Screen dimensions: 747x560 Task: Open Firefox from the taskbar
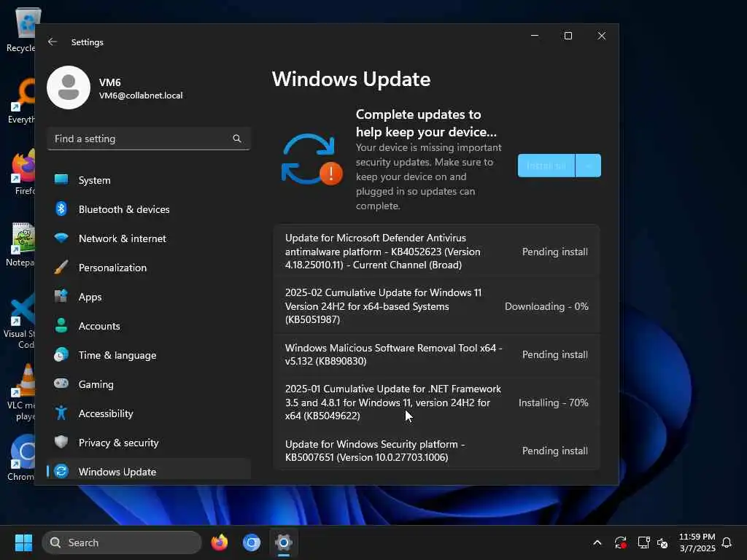point(219,542)
